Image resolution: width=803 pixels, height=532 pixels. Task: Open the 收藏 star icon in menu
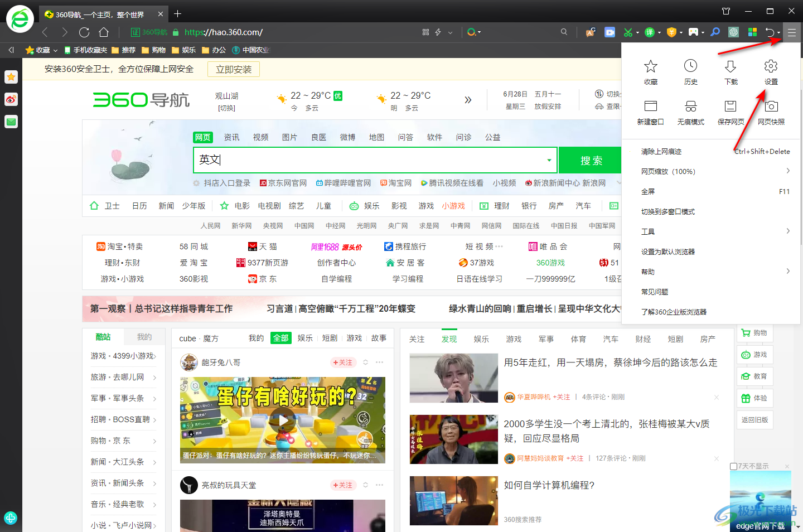tap(650, 66)
